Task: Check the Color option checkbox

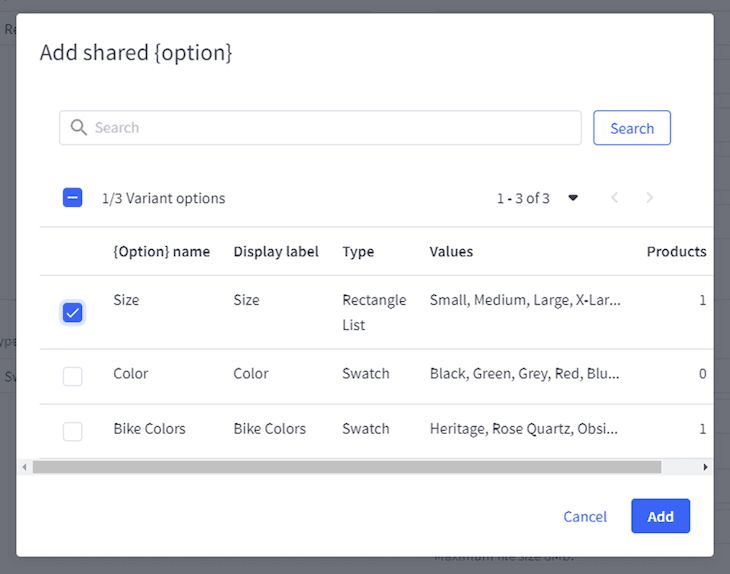Action: pos(73,376)
